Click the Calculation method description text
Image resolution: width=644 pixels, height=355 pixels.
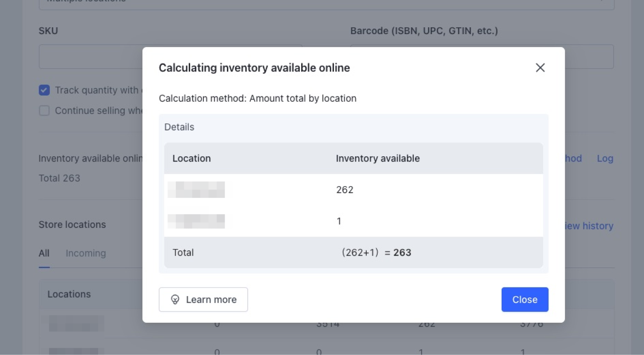click(258, 99)
